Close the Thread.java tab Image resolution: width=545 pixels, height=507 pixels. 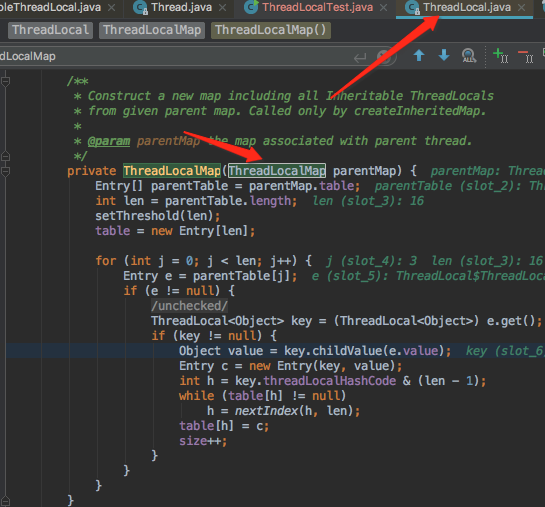click(x=223, y=7)
